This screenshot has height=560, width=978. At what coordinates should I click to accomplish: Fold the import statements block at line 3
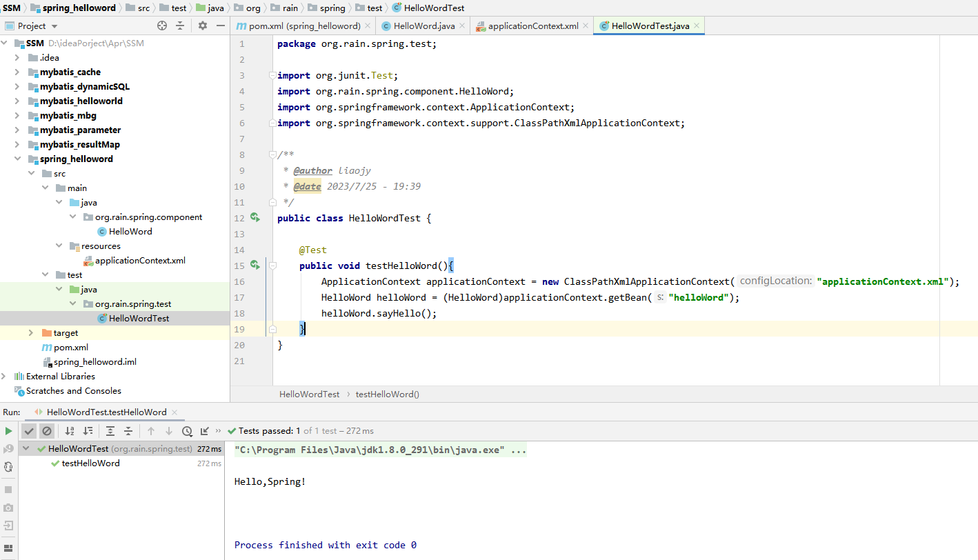[x=273, y=75]
